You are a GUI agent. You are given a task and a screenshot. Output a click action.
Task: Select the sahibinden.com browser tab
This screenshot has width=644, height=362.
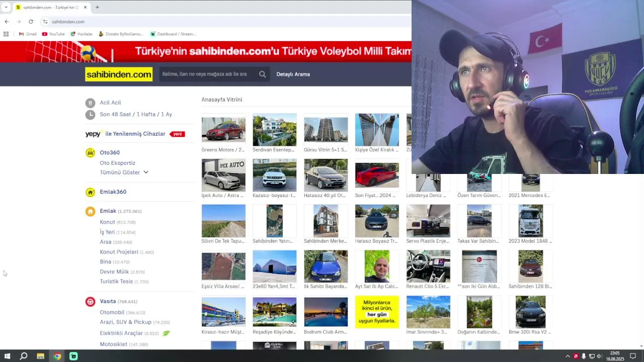pyautogui.click(x=51, y=8)
